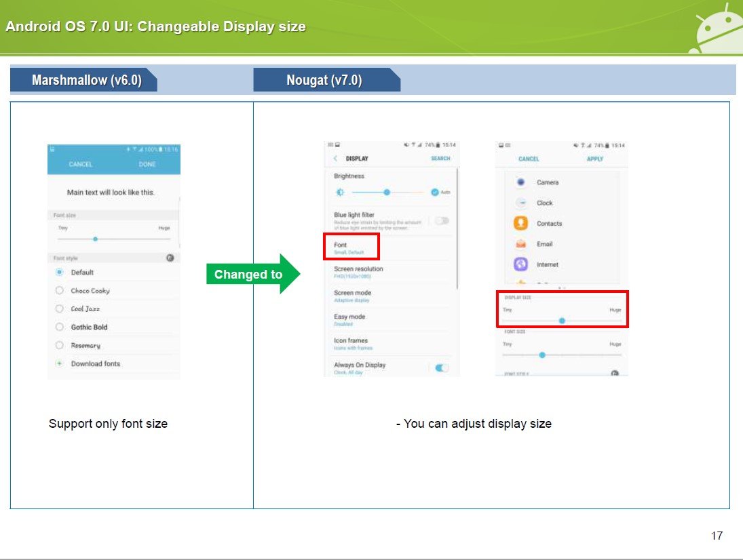743x560 pixels.
Task: Click the brightness sun icon
Action: [340, 193]
